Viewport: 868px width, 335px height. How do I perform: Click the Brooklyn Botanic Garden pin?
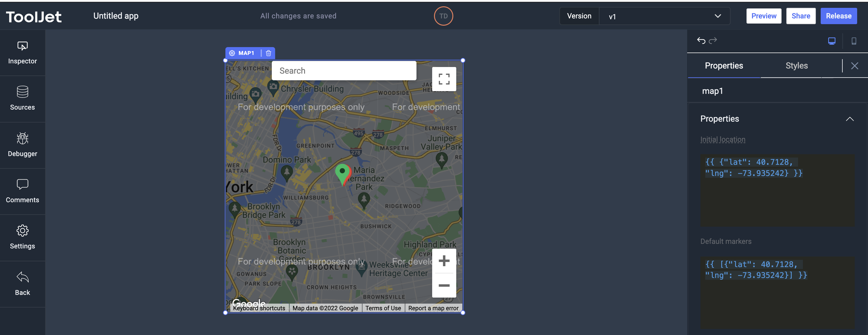point(291,273)
